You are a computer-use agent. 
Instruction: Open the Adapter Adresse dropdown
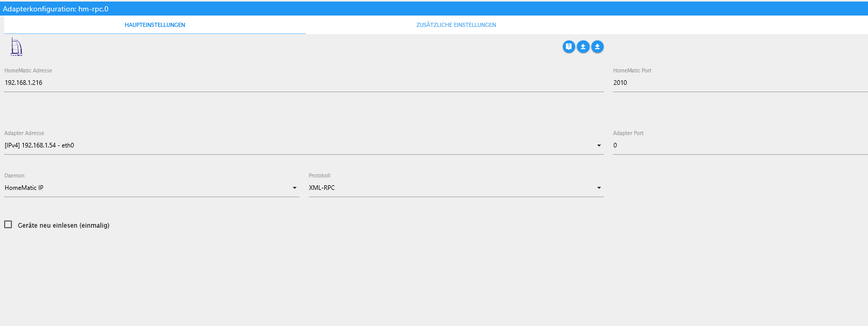(x=304, y=145)
